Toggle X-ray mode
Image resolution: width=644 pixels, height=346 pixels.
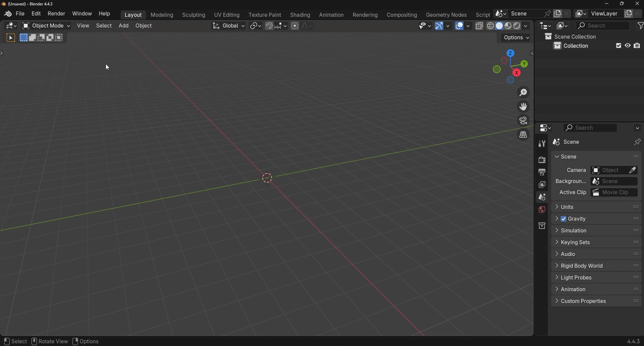pos(480,26)
